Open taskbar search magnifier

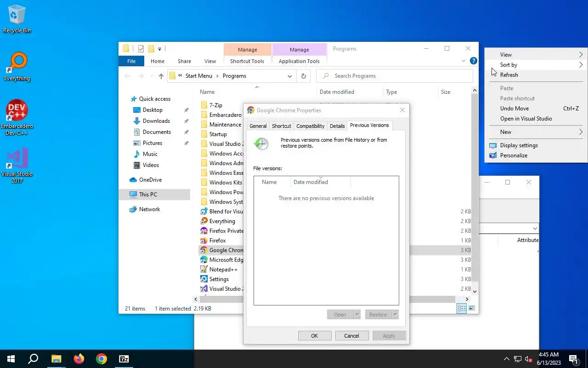click(x=33, y=359)
